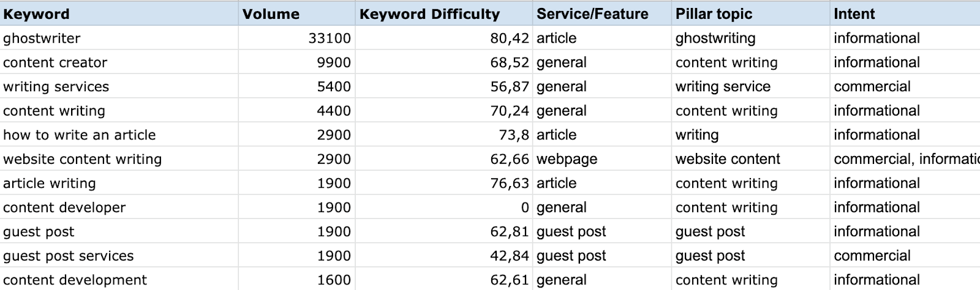980x290 pixels.
Task: Select the website content writing cell
Action: coord(119,159)
